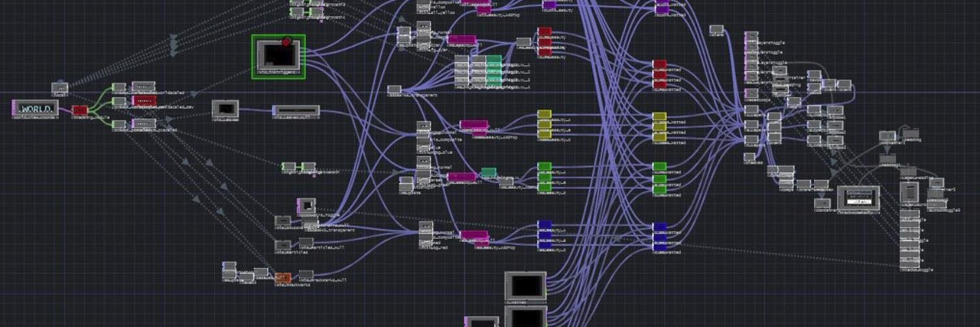Screen dimensions: 980x327
Task: Select the middle red node in the right colored column
Action: (660, 75)
